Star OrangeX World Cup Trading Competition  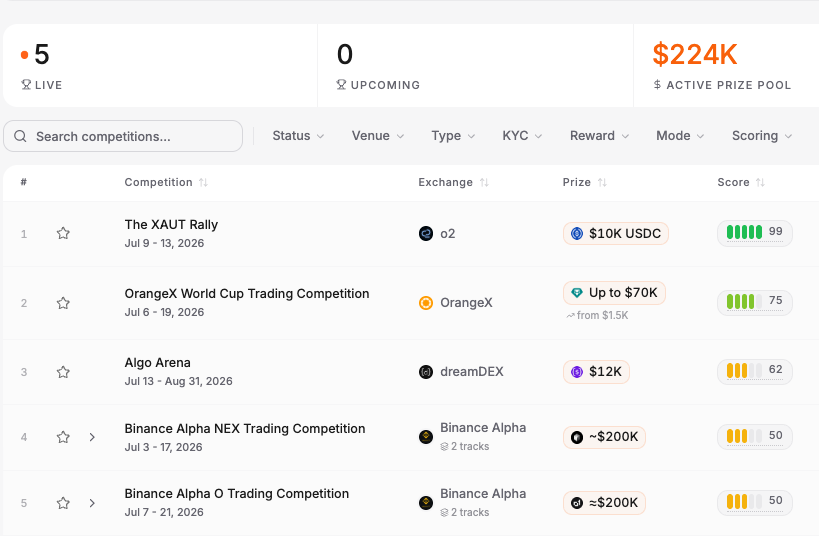[63, 302]
